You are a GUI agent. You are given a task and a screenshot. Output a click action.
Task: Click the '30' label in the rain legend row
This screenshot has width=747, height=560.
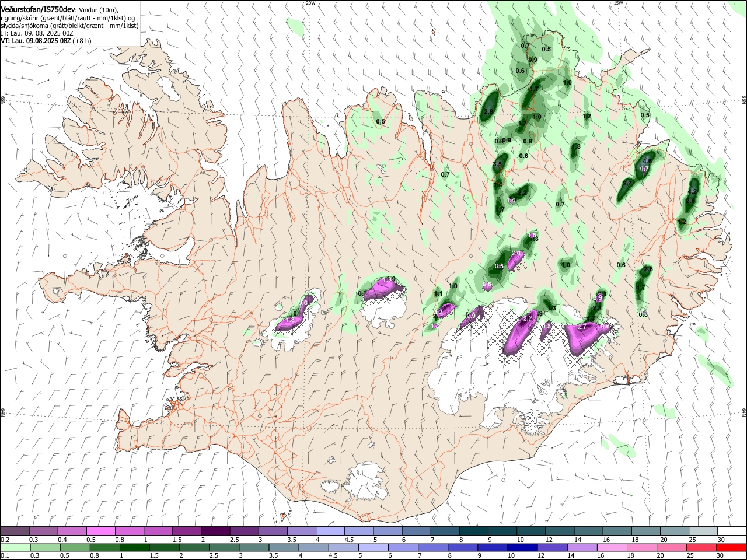720,555
